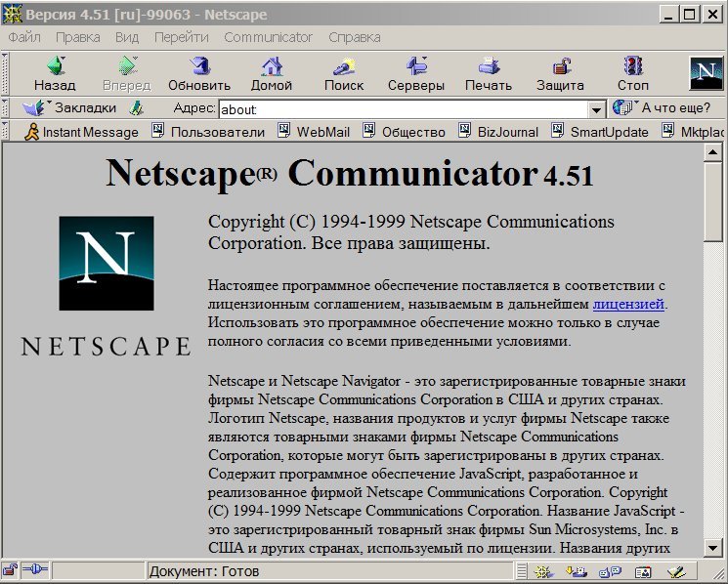The width and height of the screenshot is (728, 584).
Task: Launch Instant Message from personal toolbar
Action: pyautogui.click(x=82, y=132)
